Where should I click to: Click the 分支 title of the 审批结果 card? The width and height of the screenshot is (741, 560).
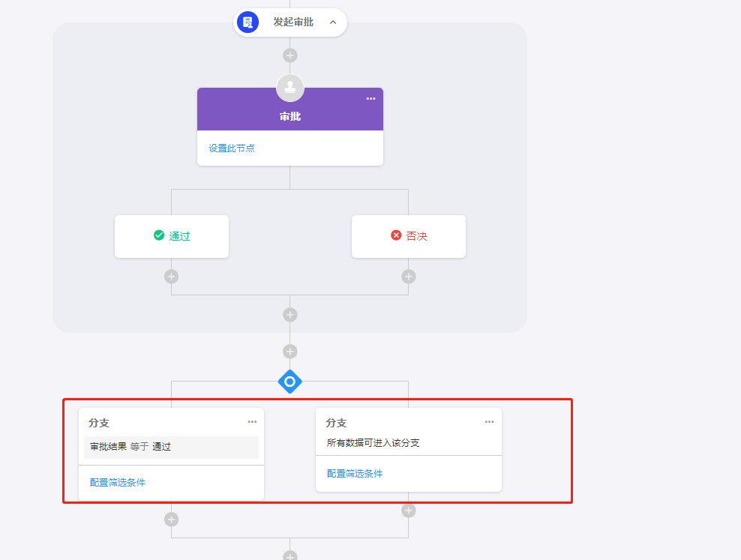click(99, 423)
